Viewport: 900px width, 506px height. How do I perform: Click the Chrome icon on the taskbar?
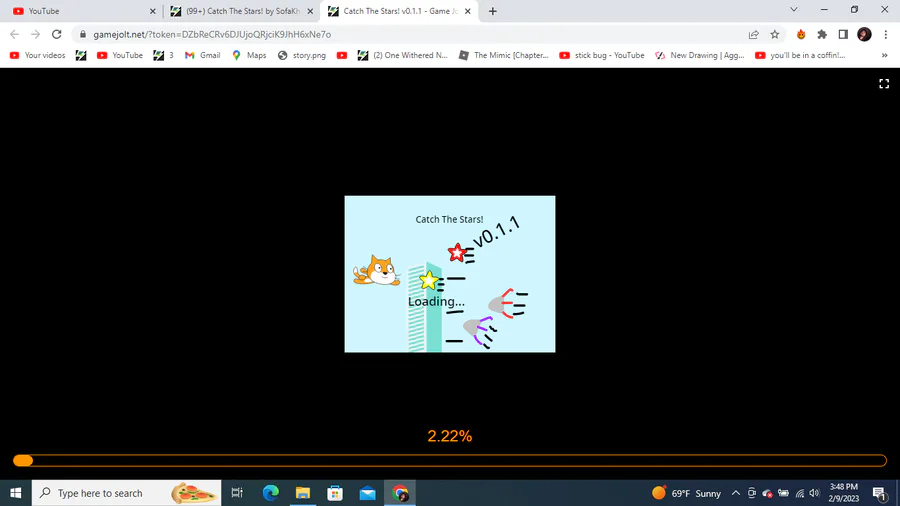400,493
